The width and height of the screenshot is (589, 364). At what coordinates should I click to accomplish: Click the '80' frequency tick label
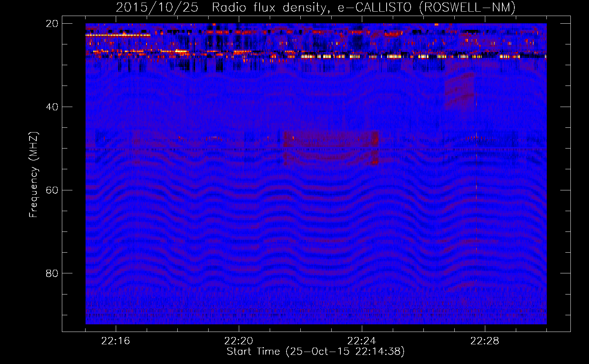click(x=52, y=273)
